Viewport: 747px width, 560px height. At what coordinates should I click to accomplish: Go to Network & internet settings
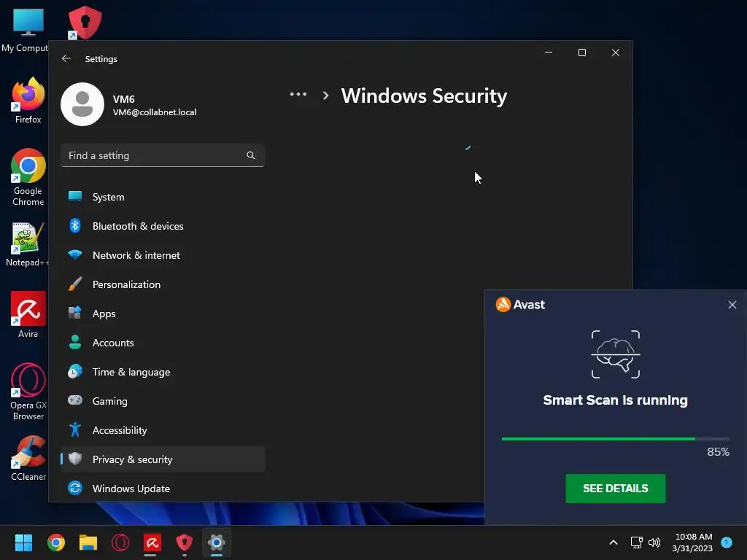[x=163, y=255]
